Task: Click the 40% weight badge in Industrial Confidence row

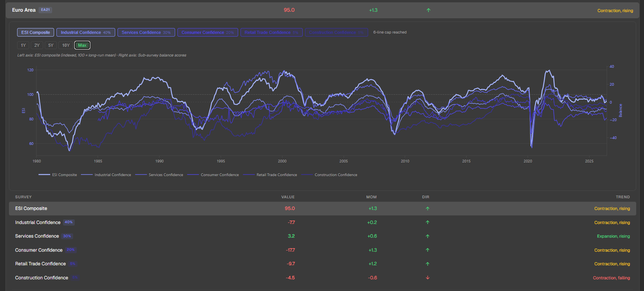Action: tap(69, 222)
